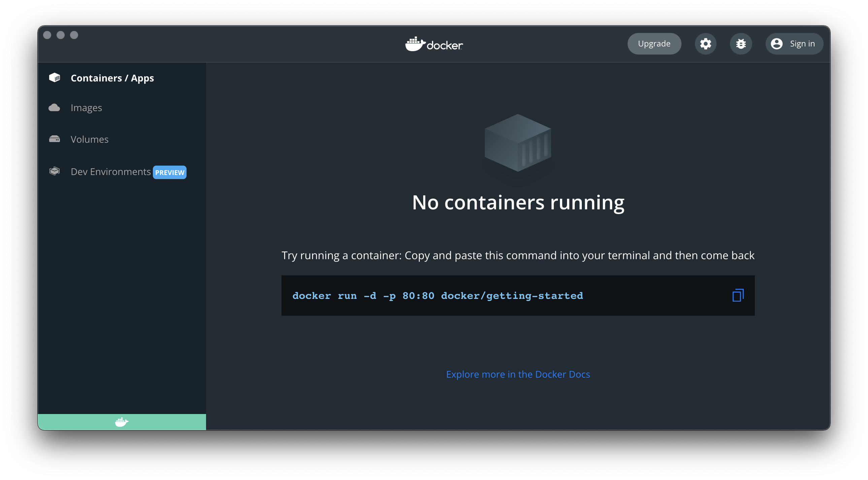
Task: Click the Docker whale status icon
Action: 122,422
